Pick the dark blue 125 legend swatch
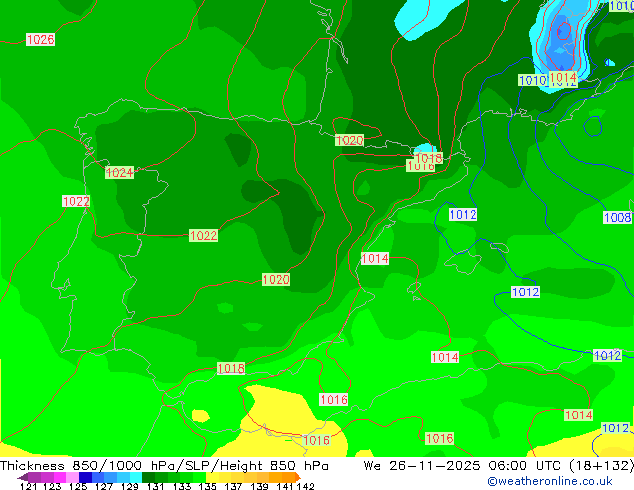The image size is (634, 490). (x=85, y=477)
